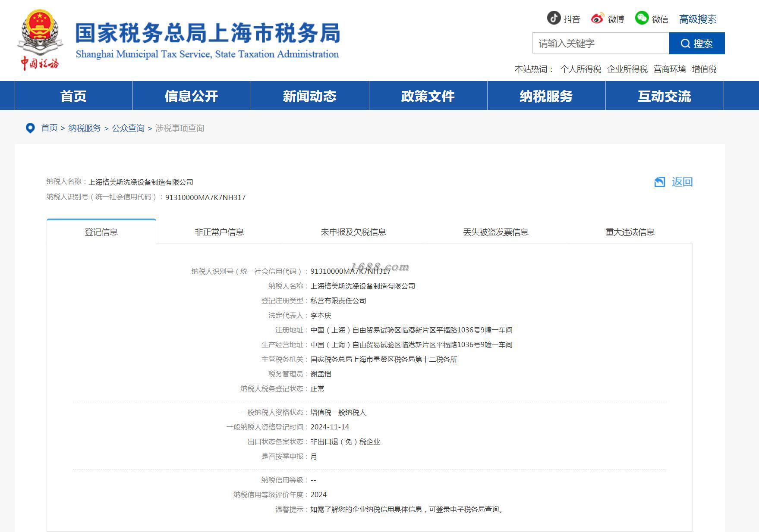The width and height of the screenshot is (759, 532).
Task: Click the date 2024-11-14
Action: tap(330, 427)
